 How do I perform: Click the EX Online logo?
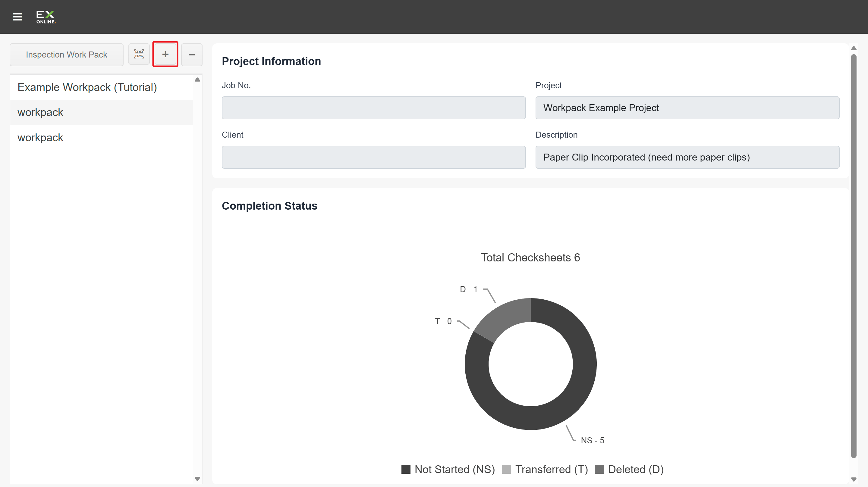pos(46,17)
